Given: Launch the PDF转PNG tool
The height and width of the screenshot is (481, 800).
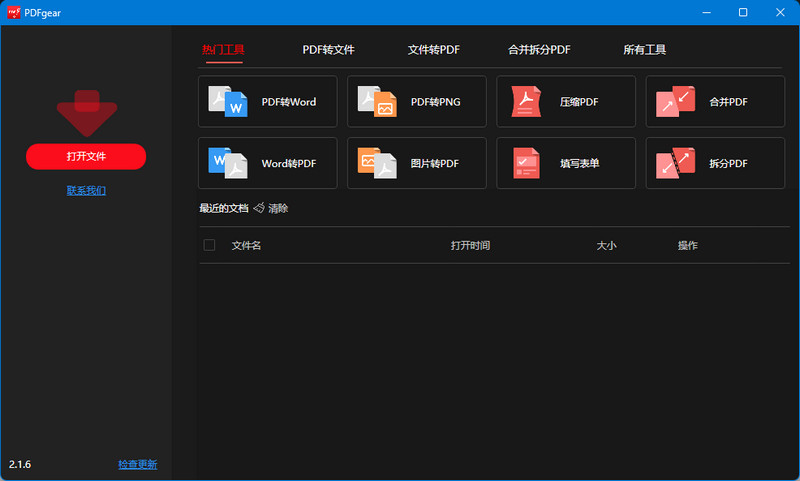Looking at the screenshot, I should click(x=416, y=102).
